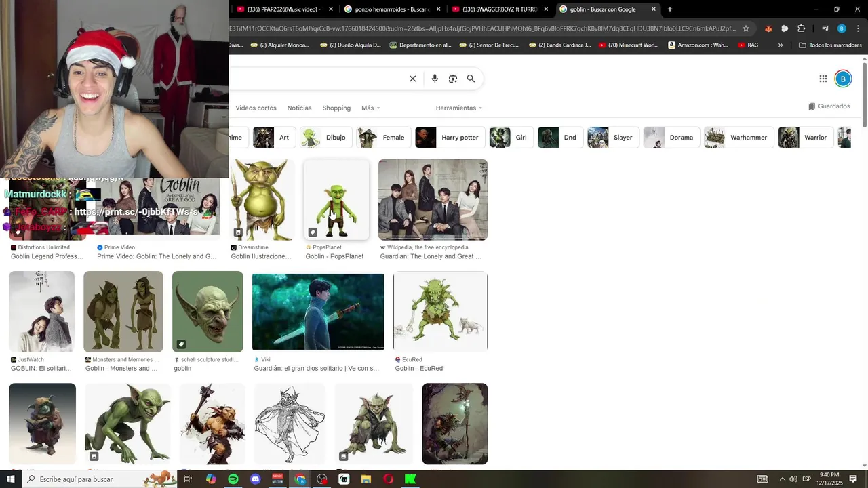Open the media controls icon in Chrome toolbar

point(825,28)
